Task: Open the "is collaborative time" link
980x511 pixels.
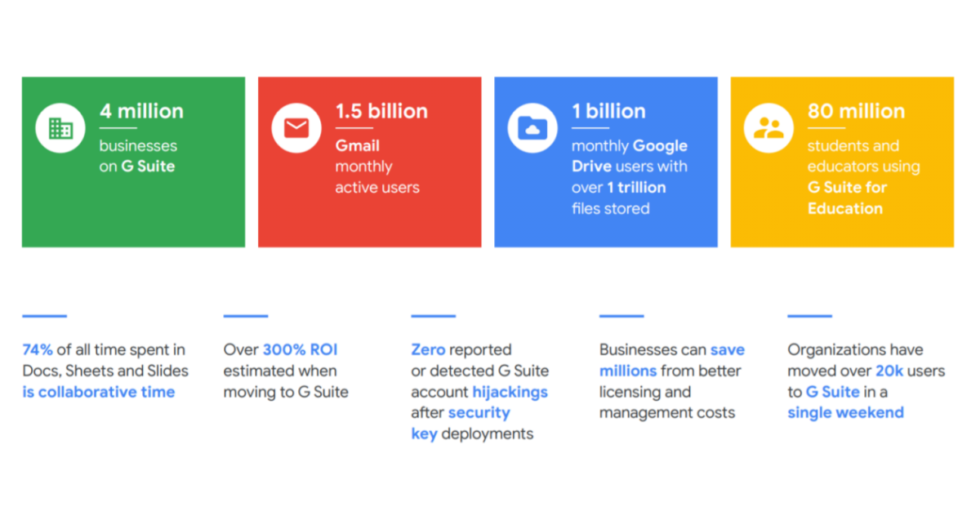Action: coord(98,392)
